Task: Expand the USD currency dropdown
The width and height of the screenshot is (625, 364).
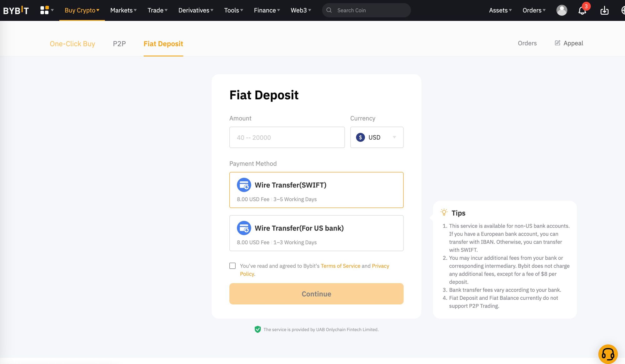Action: (x=394, y=137)
